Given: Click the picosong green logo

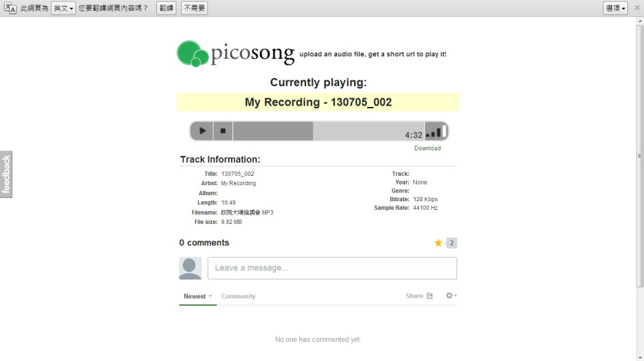Looking at the screenshot, I should (x=193, y=53).
